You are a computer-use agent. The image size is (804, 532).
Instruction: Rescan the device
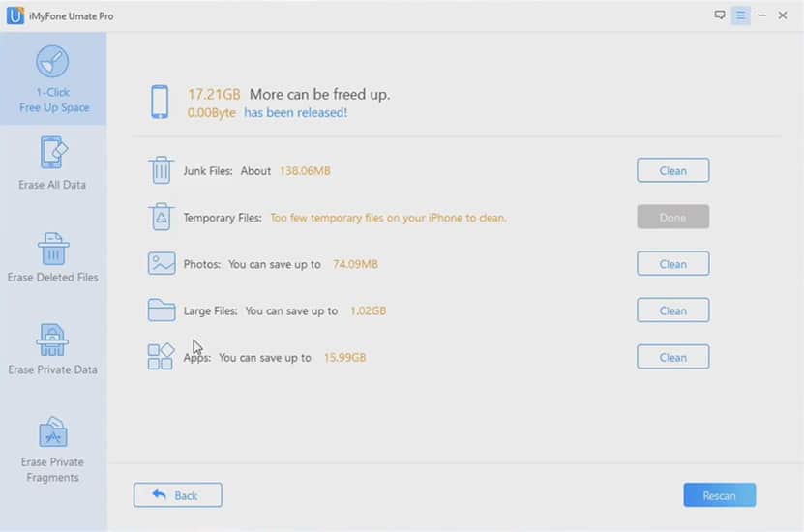point(720,495)
